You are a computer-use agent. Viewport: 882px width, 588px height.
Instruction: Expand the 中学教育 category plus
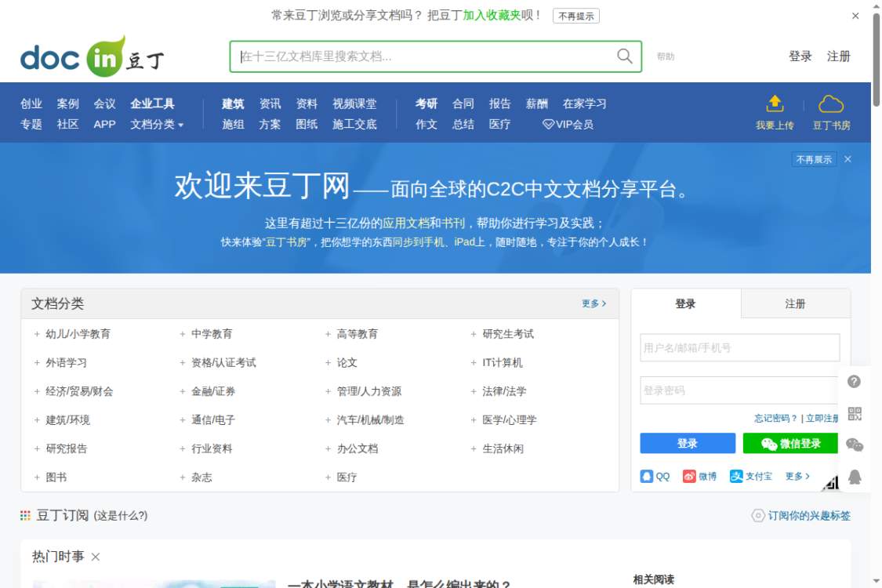coord(182,334)
